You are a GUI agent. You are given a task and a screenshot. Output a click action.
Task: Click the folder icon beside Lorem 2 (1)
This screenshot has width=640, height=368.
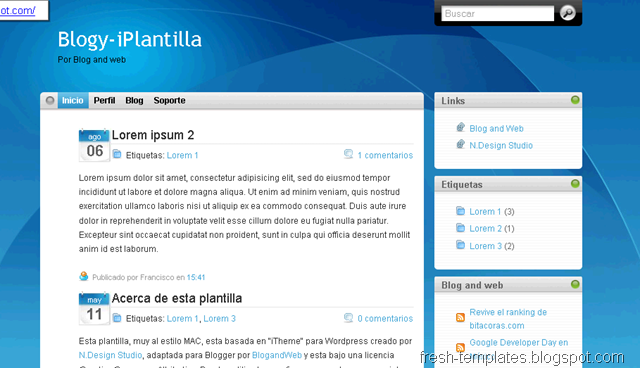coord(460,228)
